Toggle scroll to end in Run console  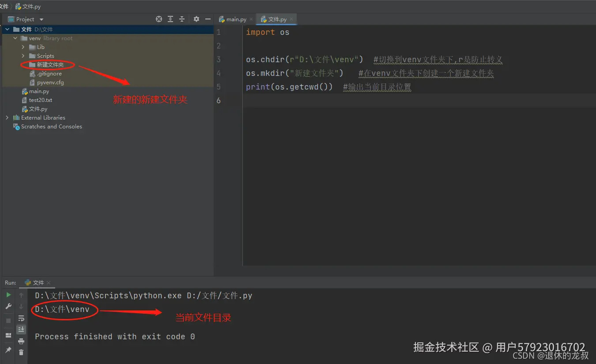21,329
